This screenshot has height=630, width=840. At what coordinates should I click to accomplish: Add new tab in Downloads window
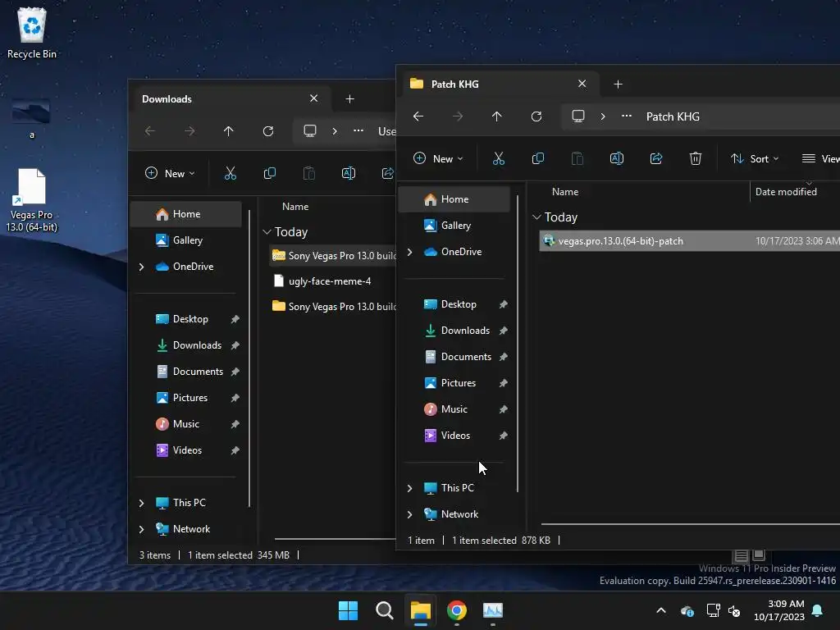coord(349,99)
